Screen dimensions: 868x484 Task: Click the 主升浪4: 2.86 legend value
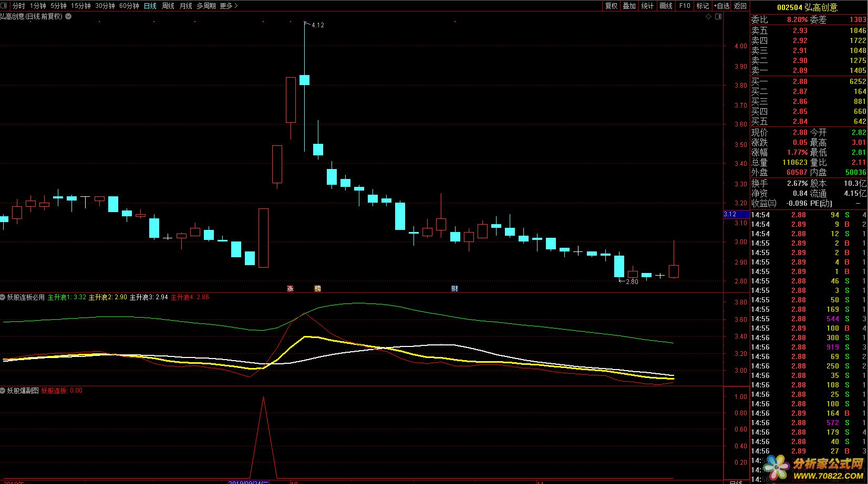click(x=190, y=297)
